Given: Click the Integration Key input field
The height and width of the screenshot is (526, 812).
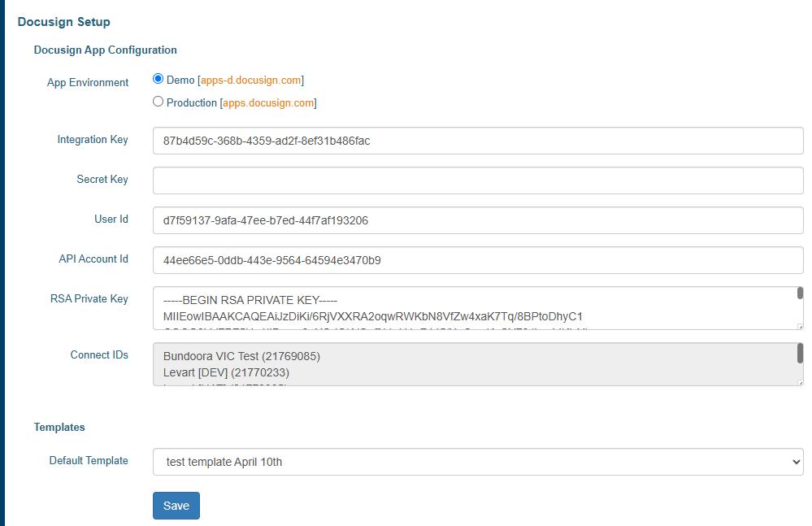Looking at the screenshot, I should (478, 141).
